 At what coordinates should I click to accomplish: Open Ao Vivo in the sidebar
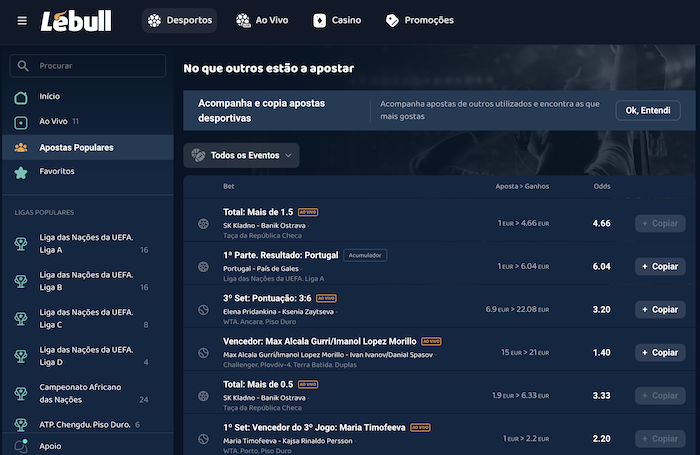(x=88, y=121)
